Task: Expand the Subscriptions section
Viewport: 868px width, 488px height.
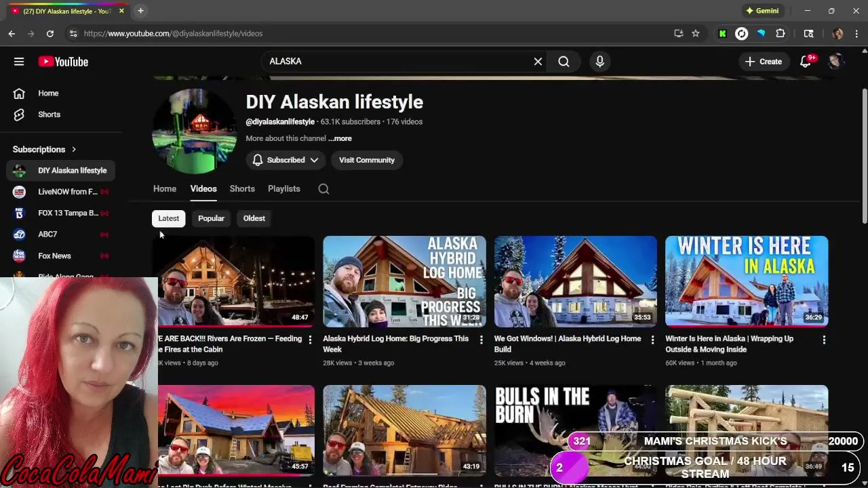Action: [x=45, y=149]
